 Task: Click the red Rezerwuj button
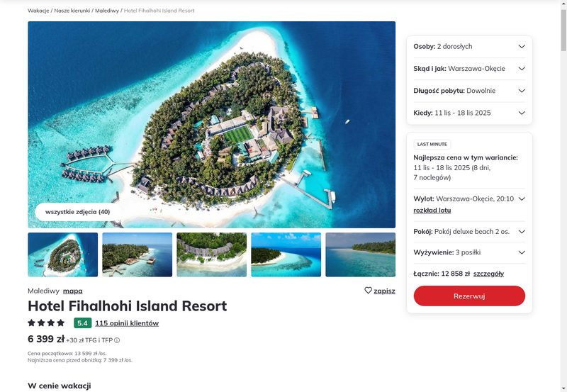(x=469, y=296)
